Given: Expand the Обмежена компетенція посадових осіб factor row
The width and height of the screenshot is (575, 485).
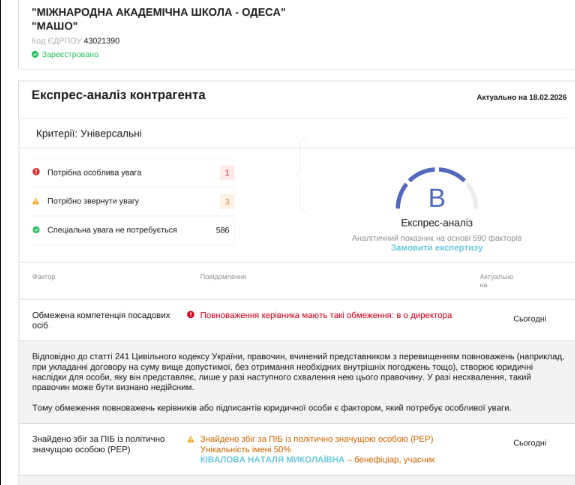Looking at the screenshot, I should [297, 320].
